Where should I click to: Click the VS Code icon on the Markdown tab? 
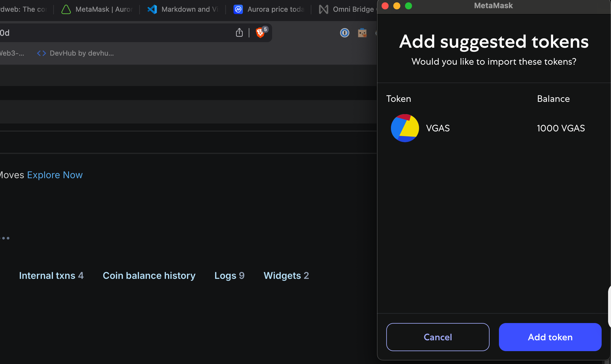coord(152,9)
